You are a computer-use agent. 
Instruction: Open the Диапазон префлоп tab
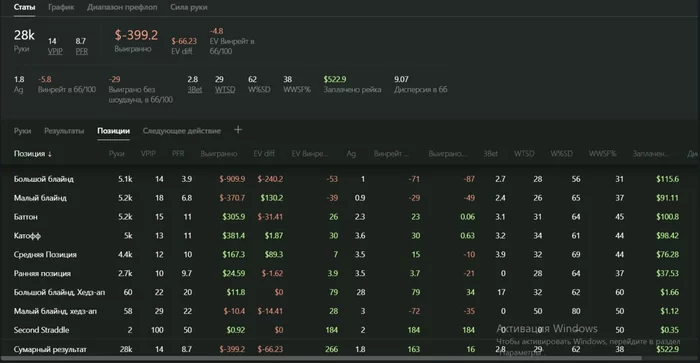tap(122, 7)
